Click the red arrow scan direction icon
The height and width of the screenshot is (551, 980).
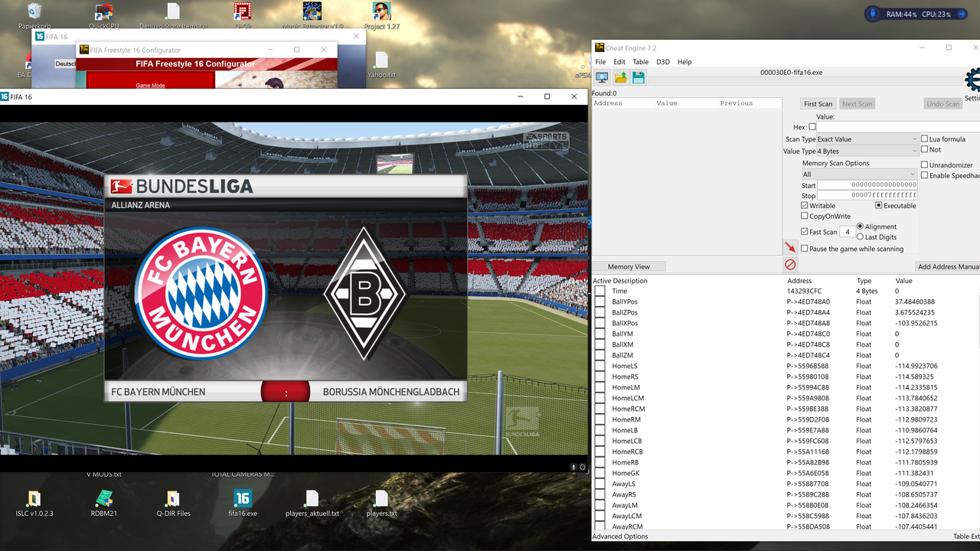tap(790, 247)
